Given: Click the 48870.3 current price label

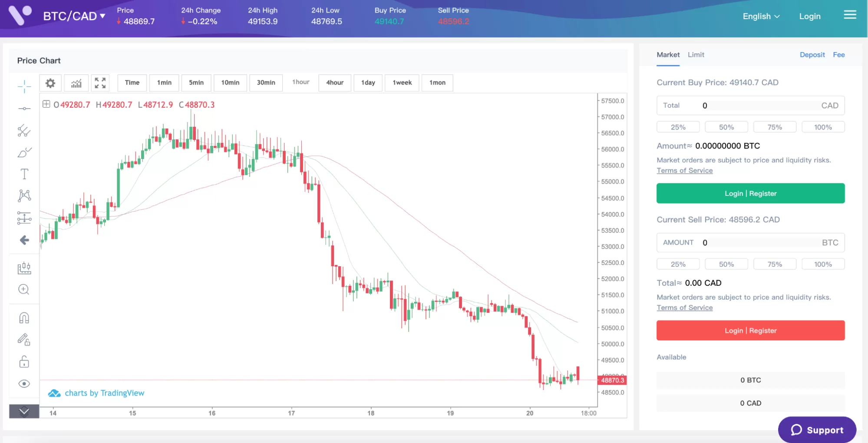Looking at the screenshot, I should coord(612,380).
